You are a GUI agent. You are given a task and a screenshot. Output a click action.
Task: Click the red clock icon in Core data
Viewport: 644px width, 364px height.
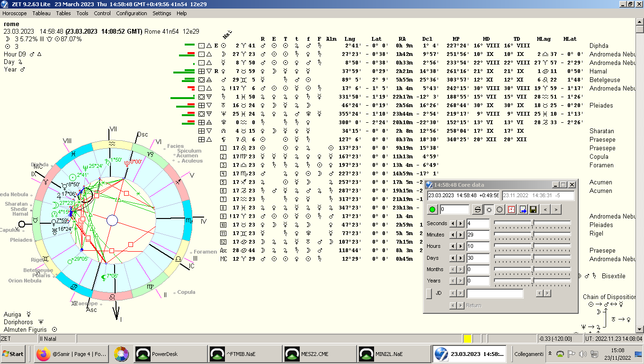pyautogui.click(x=512, y=209)
